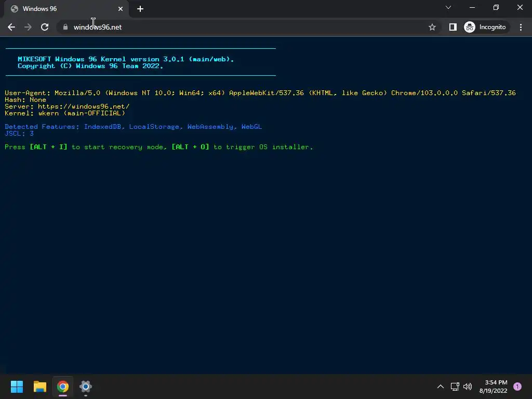532x399 pixels.
Task: Click the User-Agent line of text
Action: click(260, 93)
